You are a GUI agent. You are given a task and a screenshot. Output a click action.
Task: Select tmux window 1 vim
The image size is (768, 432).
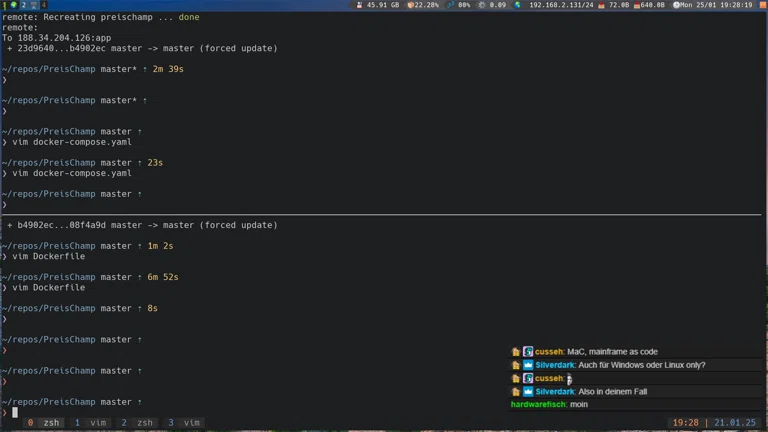[x=92, y=423]
